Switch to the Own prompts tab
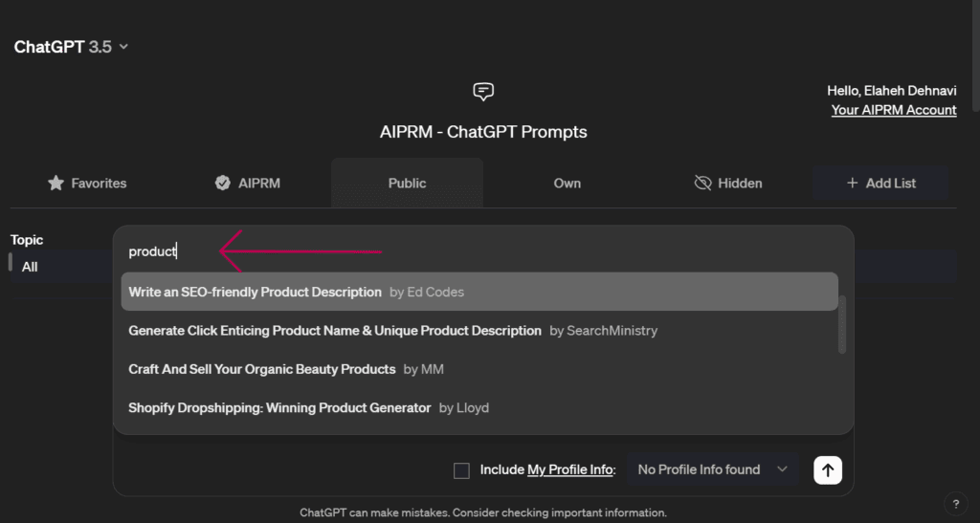 568,183
